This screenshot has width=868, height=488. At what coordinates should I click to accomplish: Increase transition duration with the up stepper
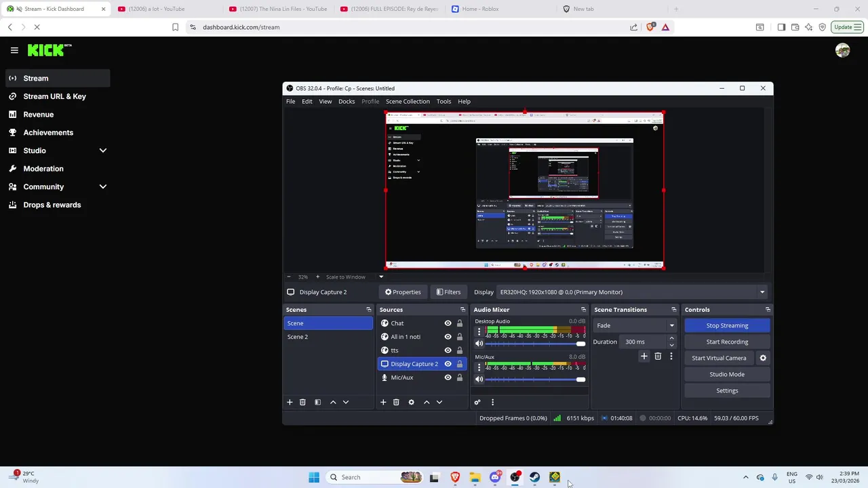click(671, 339)
